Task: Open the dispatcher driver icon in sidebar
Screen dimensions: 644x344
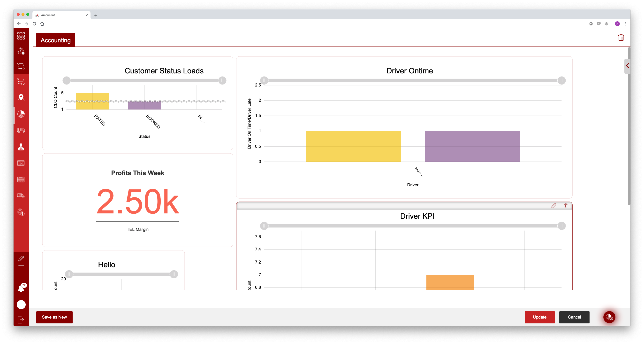Action: point(21,147)
